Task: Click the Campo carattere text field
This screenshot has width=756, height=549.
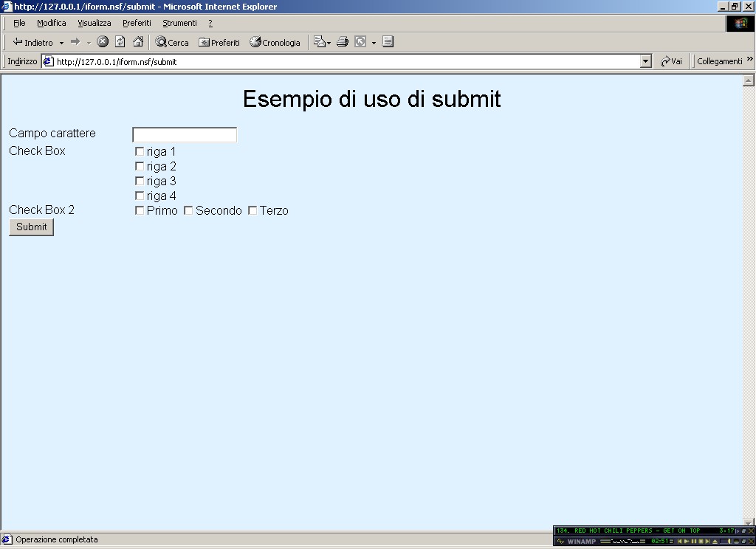Action: tap(185, 134)
